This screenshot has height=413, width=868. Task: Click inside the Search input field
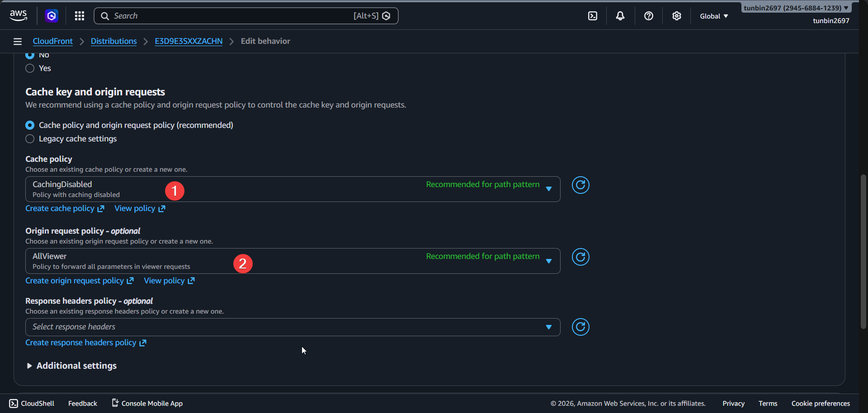click(x=226, y=15)
